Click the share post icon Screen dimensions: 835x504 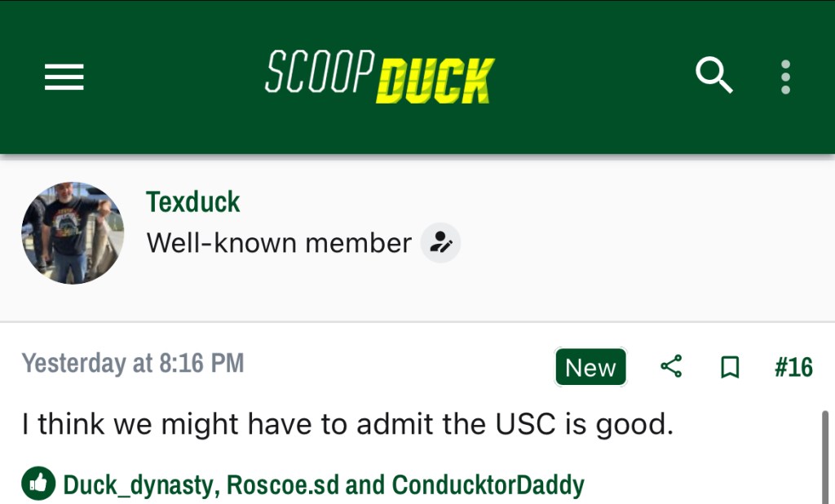point(671,367)
